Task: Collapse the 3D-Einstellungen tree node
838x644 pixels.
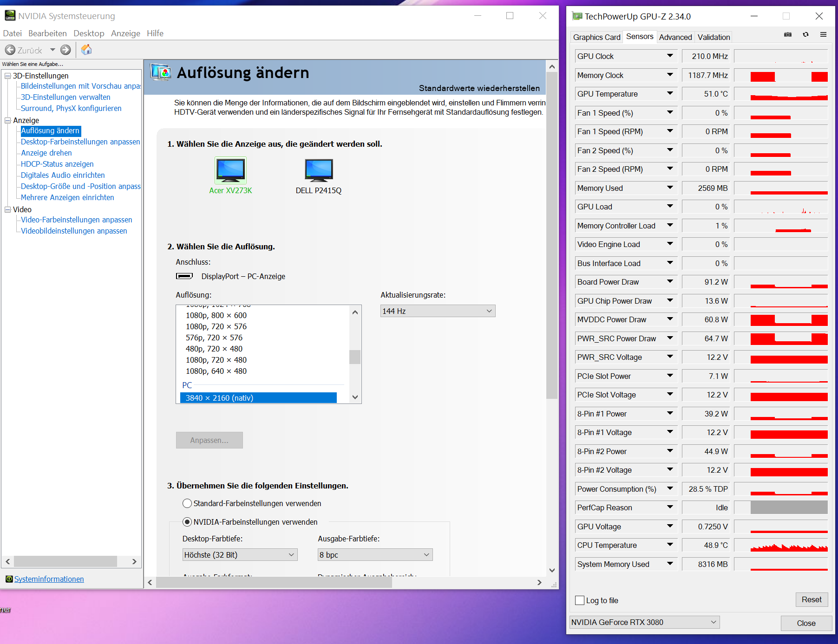Action: tap(8, 76)
